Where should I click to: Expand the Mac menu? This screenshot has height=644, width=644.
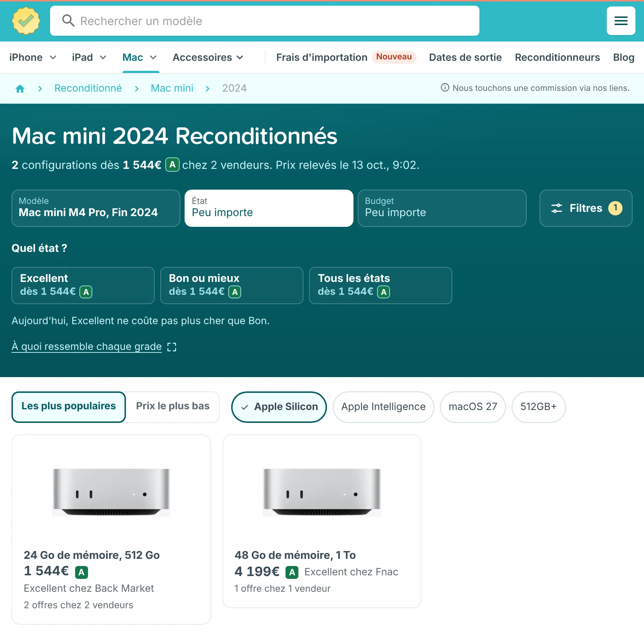[140, 57]
